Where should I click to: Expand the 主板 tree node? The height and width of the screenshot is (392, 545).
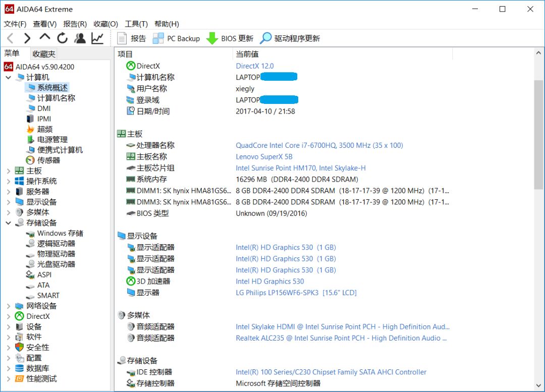(x=8, y=170)
